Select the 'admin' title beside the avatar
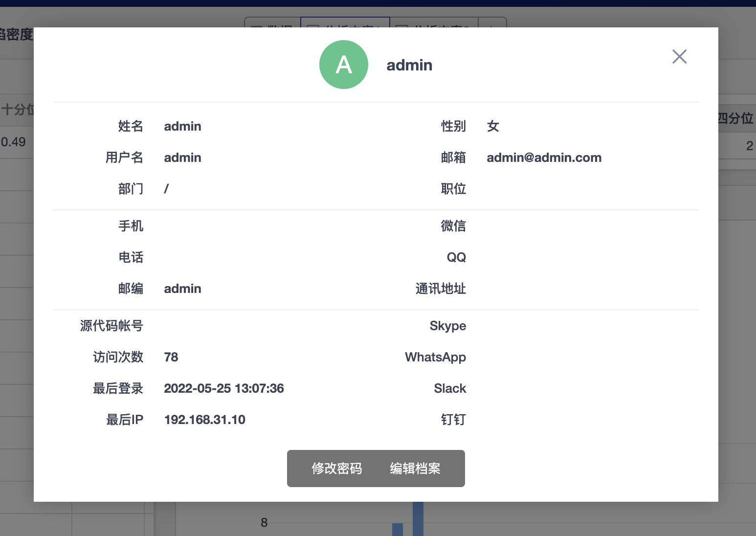This screenshot has height=536, width=756. tap(409, 65)
